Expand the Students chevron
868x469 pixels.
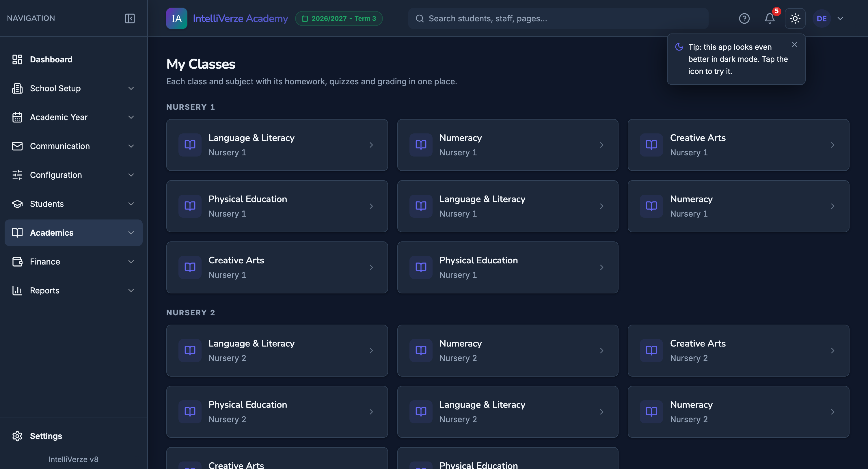click(131, 204)
